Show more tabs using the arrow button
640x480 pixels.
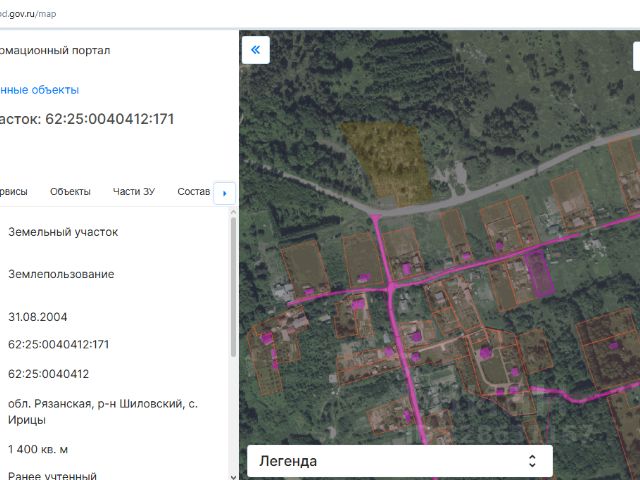(x=224, y=193)
